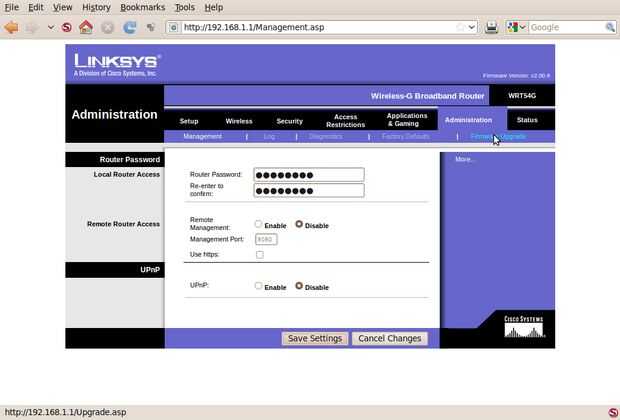Switch to the Wireless tab

point(239,121)
